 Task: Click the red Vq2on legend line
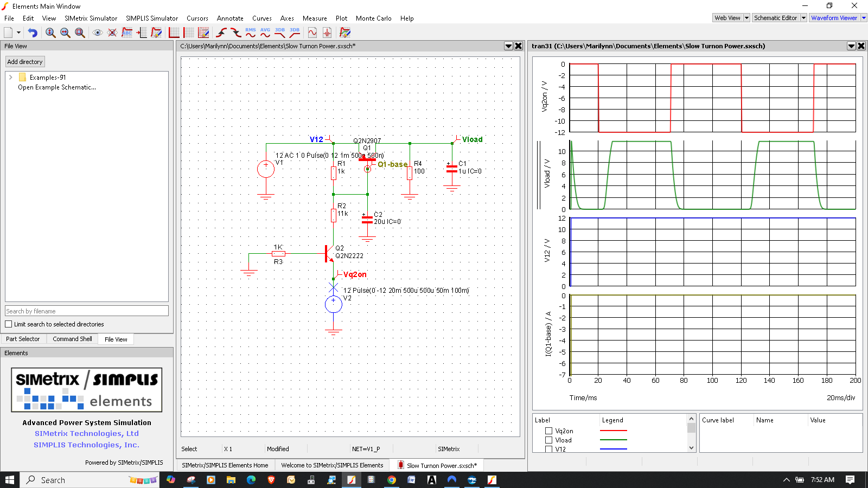tap(614, 431)
